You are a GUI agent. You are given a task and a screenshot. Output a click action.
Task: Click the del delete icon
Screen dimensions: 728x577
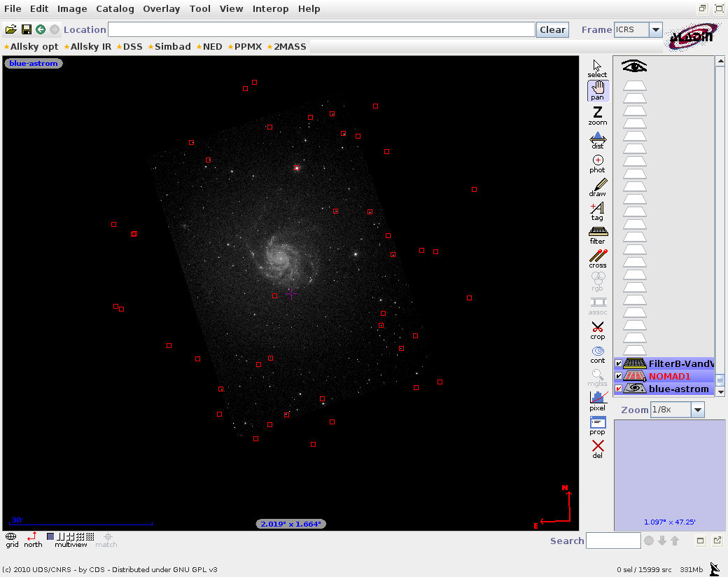click(x=597, y=448)
